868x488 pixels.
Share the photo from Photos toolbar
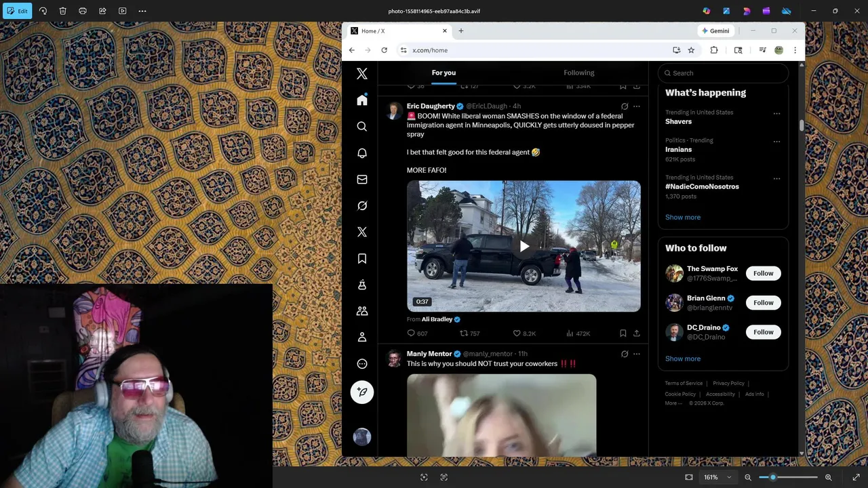[102, 11]
